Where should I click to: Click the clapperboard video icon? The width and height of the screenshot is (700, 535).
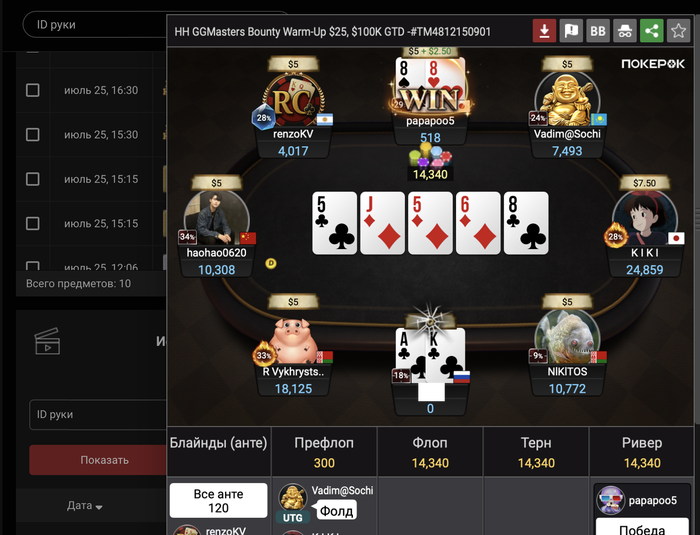click(47, 342)
